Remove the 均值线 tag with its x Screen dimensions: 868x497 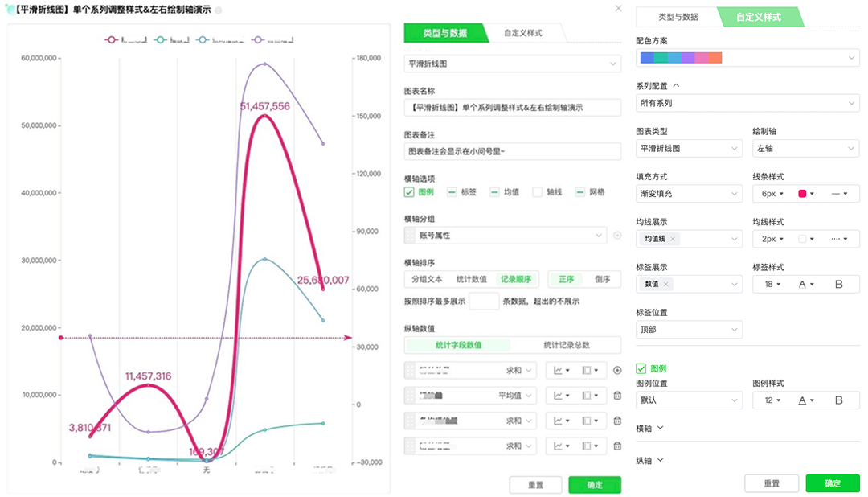673,239
